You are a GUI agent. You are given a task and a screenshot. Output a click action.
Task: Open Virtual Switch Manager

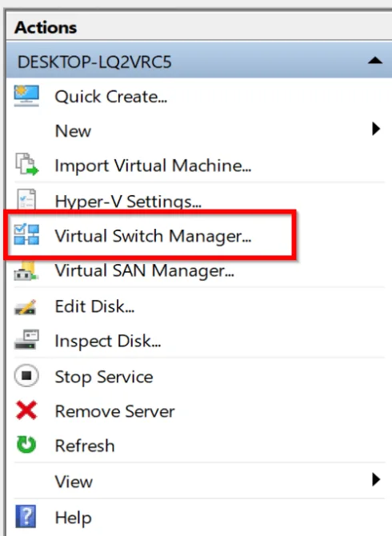point(153,236)
